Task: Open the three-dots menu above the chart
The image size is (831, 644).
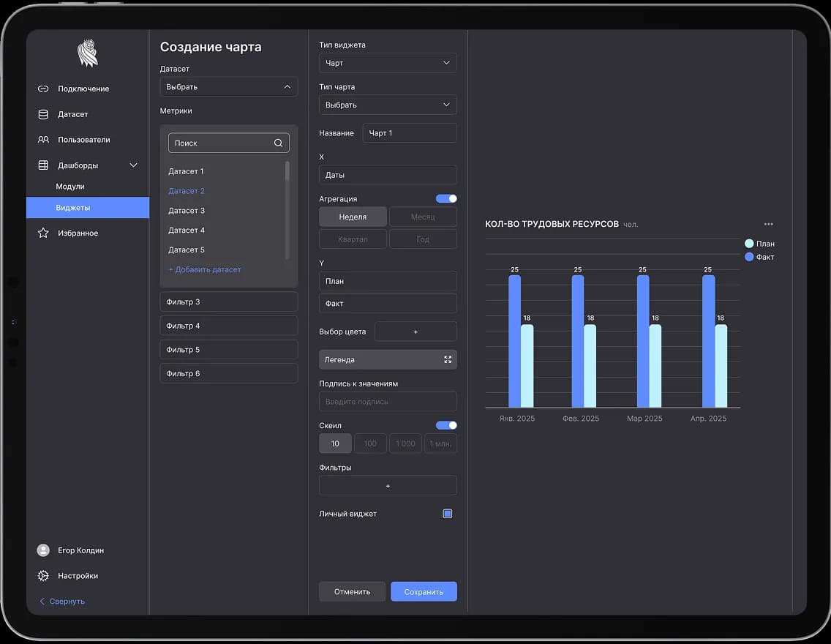Action: pos(768,224)
